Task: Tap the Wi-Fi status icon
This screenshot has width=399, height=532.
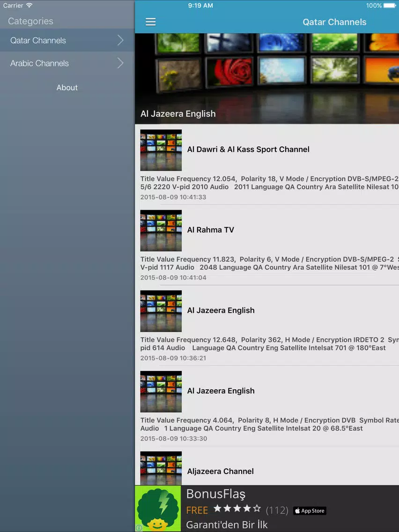Action: [x=29, y=5]
